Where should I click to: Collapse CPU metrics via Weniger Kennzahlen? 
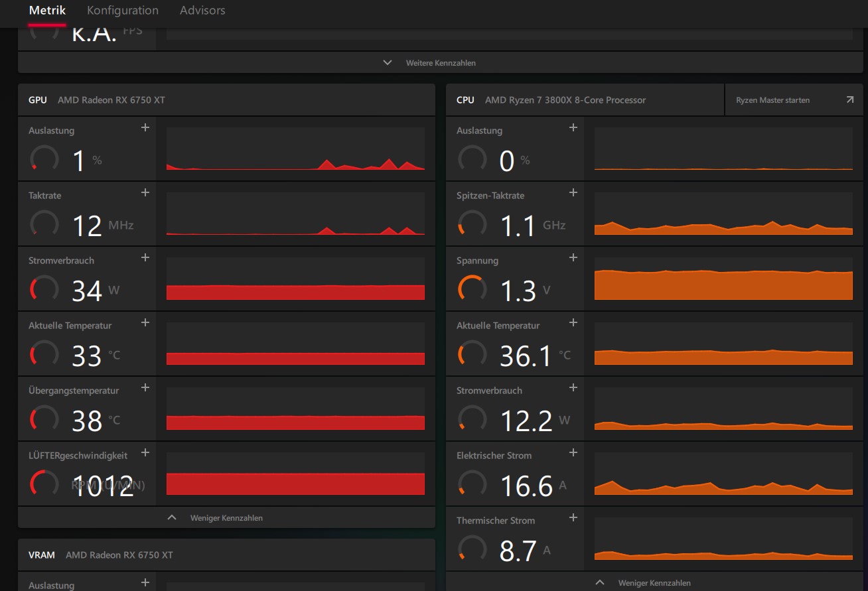(x=654, y=582)
